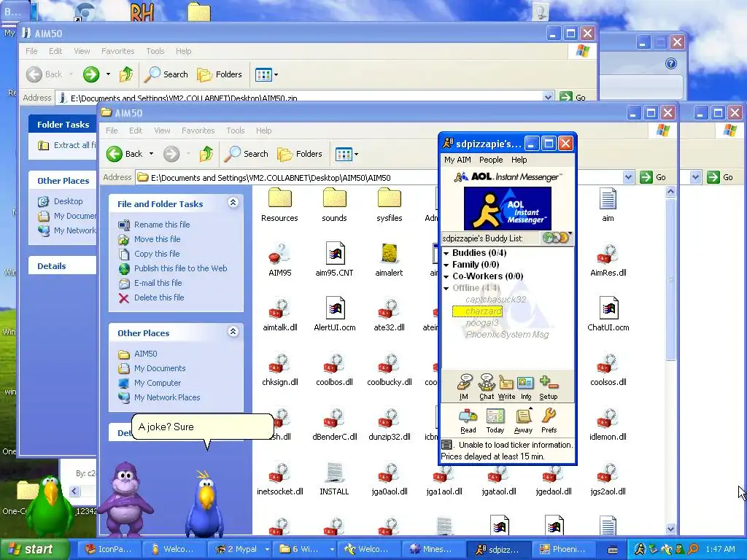Open the Today icon in AIM
Viewport: 747px width, 560px height.
[495, 421]
